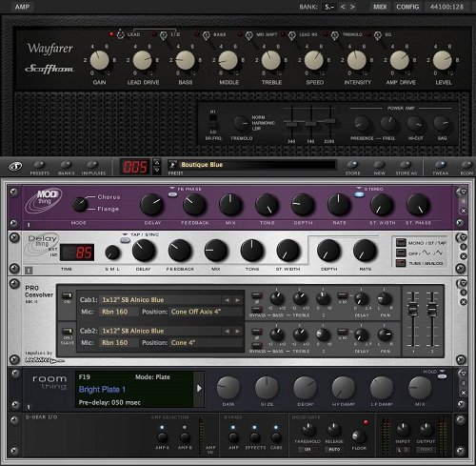Click the 340 Hz EQ slider
This screenshot has height=466, width=476.
(291, 124)
